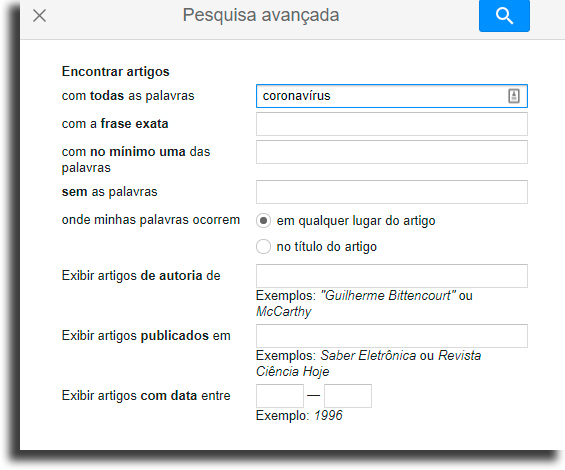
Task: Click the 'com a frase exata' field
Action: [392, 124]
